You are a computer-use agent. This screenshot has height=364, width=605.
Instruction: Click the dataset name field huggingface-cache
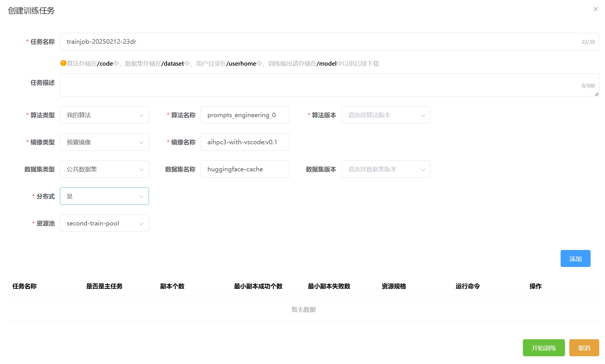245,169
